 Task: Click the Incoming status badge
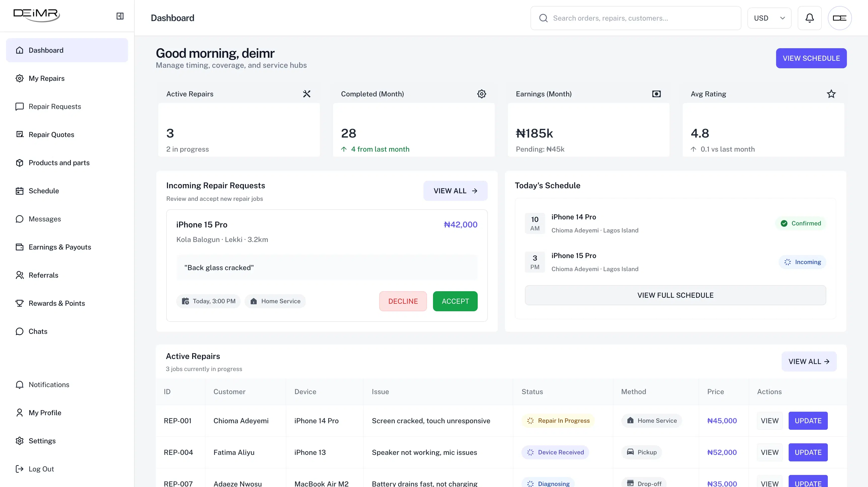[802, 262]
